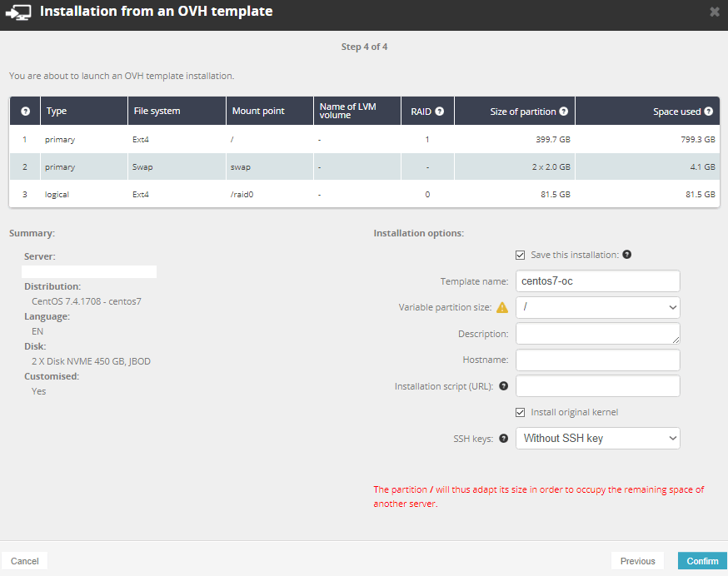Click the 'File system' column header
This screenshot has width=728, height=576.
pos(177,111)
